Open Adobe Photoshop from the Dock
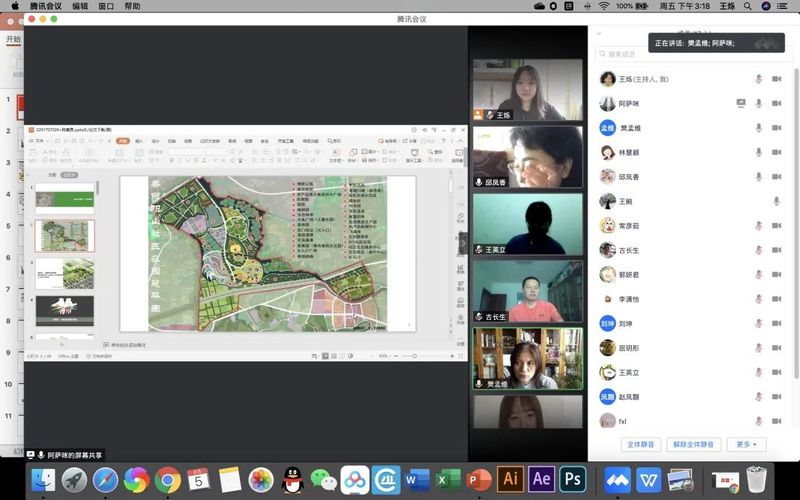The image size is (800, 500). pos(572,478)
